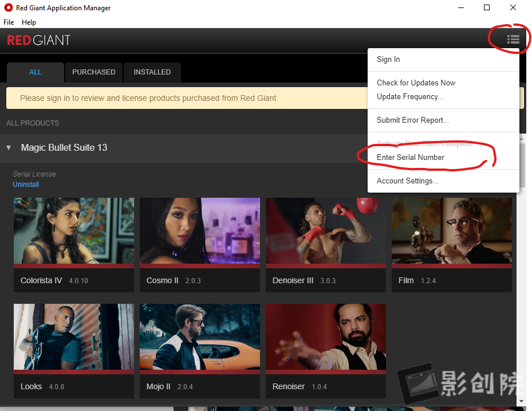Image resolution: width=532 pixels, height=411 pixels.
Task: Click the scrollbar down arrow
Action: pos(522,401)
